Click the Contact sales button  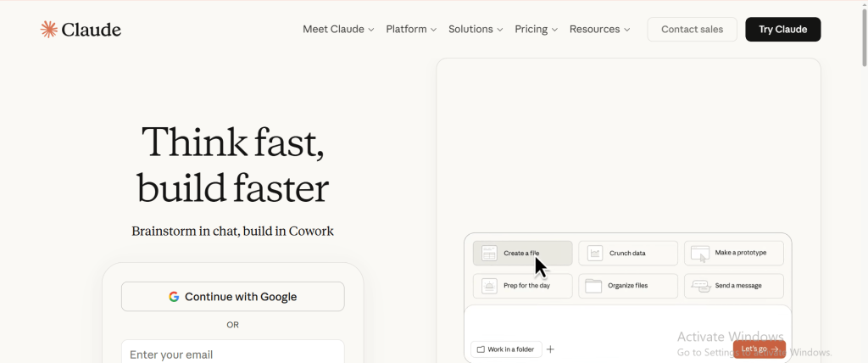tap(692, 30)
